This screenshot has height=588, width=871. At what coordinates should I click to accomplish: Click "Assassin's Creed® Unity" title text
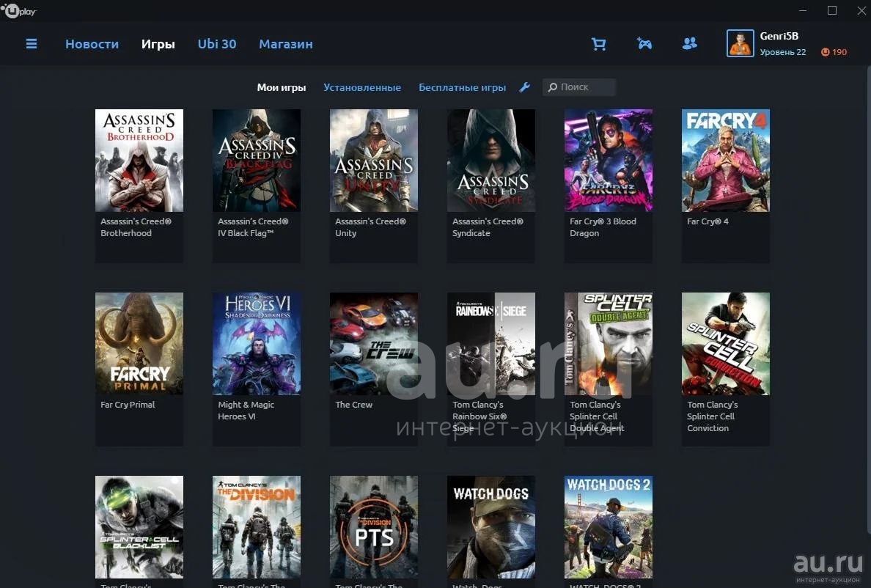pyautogui.click(x=370, y=227)
